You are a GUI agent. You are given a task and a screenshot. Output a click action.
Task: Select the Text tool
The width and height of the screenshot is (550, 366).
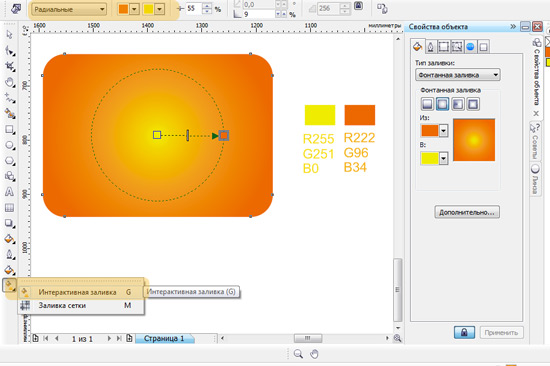pyautogui.click(x=9, y=192)
